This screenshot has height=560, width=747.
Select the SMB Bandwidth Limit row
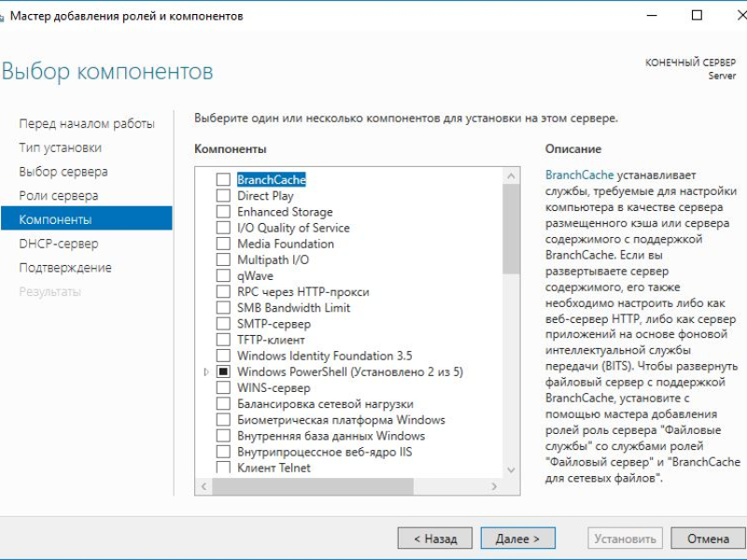(x=293, y=308)
